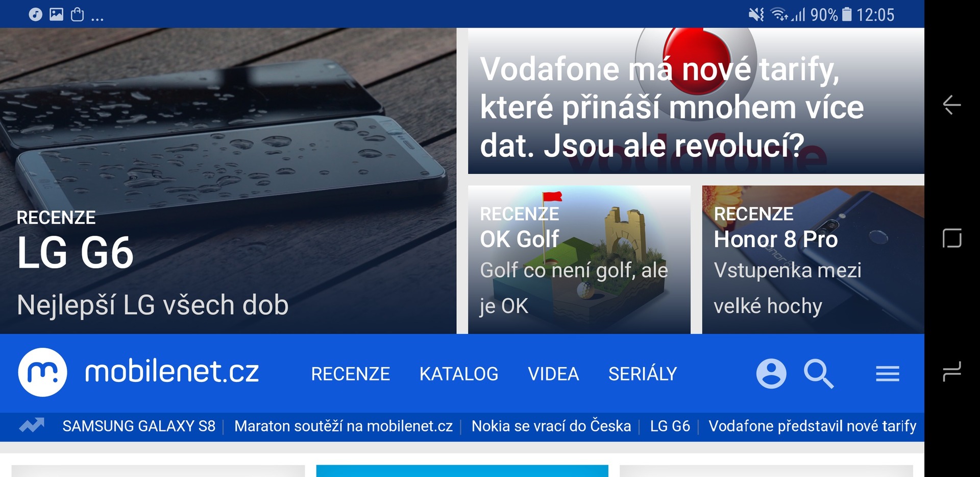
Task: Open Android recent apps button
Action: [x=952, y=371]
